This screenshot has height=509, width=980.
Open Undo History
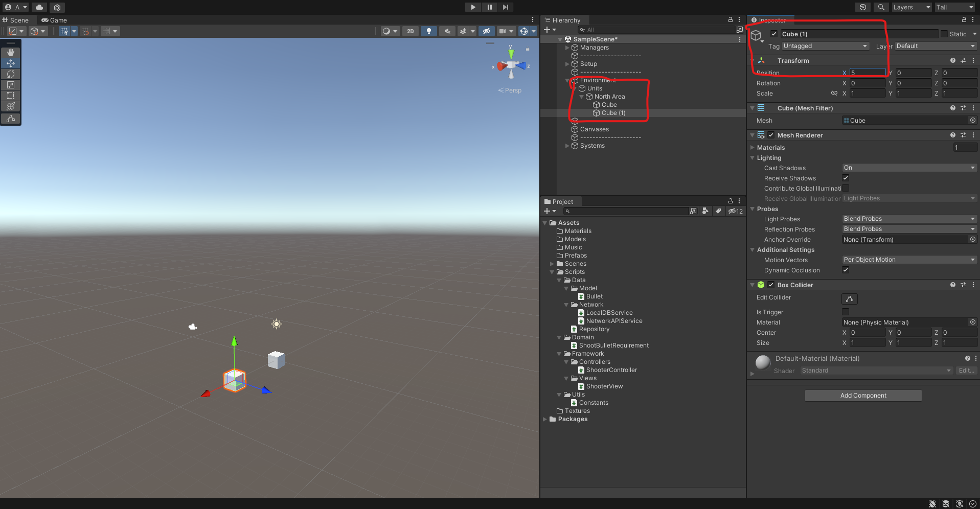(863, 7)
